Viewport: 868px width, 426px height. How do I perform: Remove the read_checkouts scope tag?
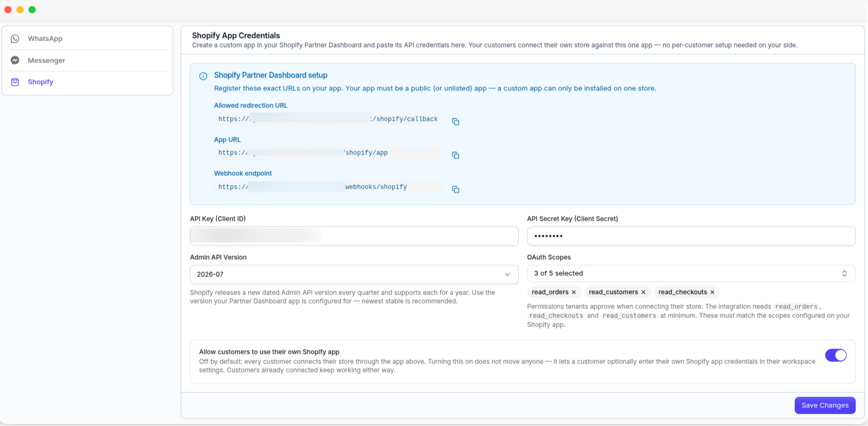[x=712, y=292]
